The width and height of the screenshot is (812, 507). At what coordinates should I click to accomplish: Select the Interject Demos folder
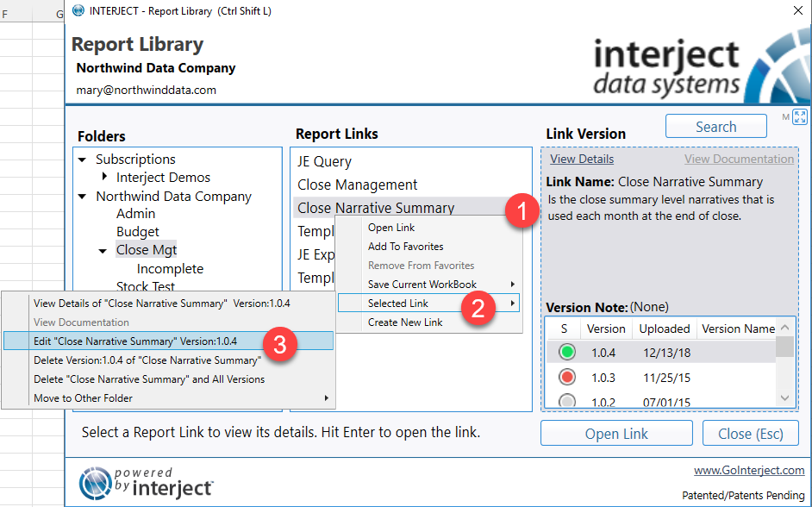pos(163,177)
